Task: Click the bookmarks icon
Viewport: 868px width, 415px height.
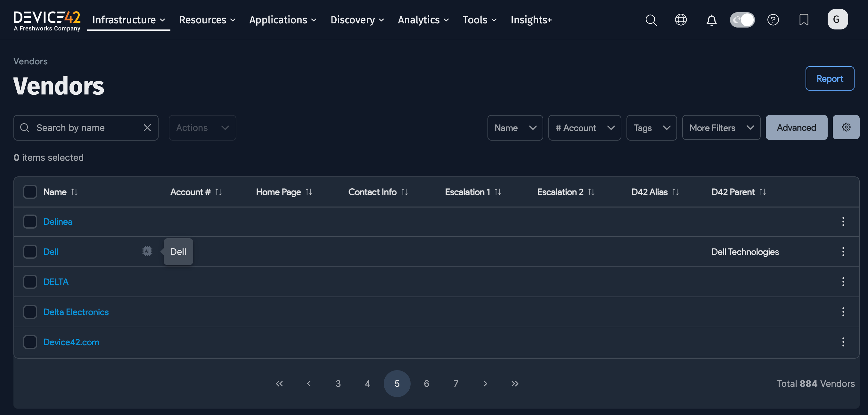Action: pyautogui.click(x=804, y=20)
